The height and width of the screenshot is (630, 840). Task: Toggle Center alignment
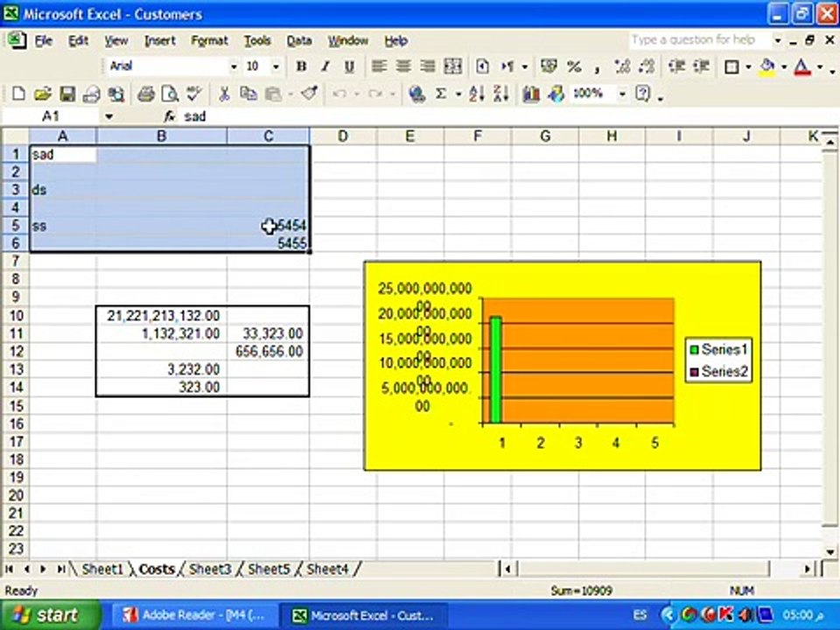pyautogui.click(x=403, y=66)
